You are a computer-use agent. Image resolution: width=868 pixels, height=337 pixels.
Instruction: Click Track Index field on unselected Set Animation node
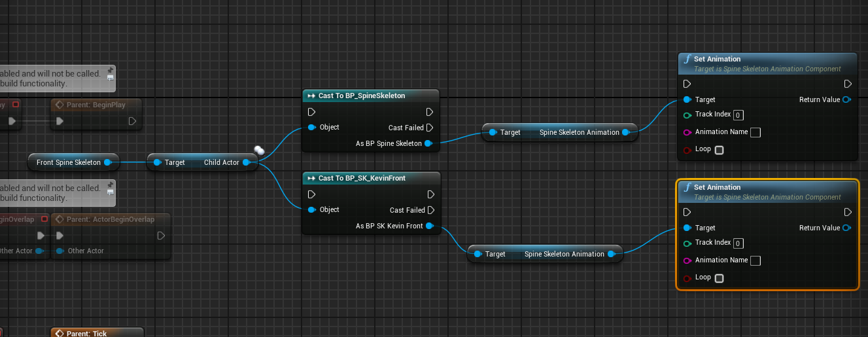pyautogui.click(x=738, y=115)
